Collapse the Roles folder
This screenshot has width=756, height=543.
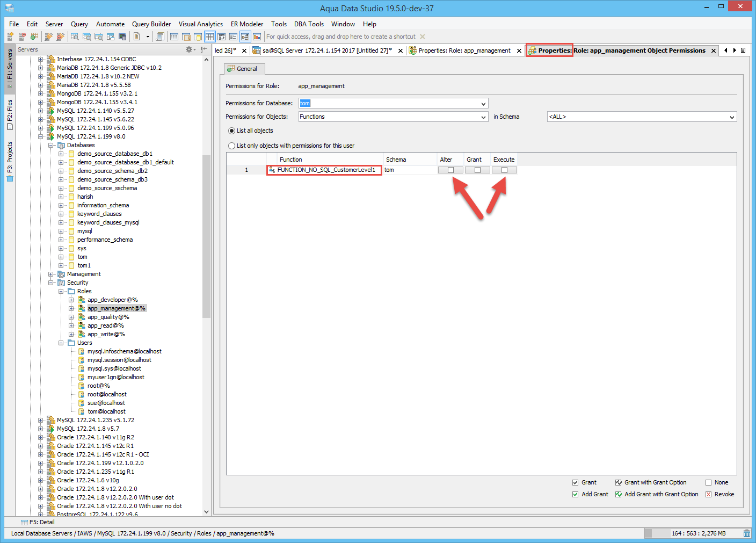click(61, 291)
